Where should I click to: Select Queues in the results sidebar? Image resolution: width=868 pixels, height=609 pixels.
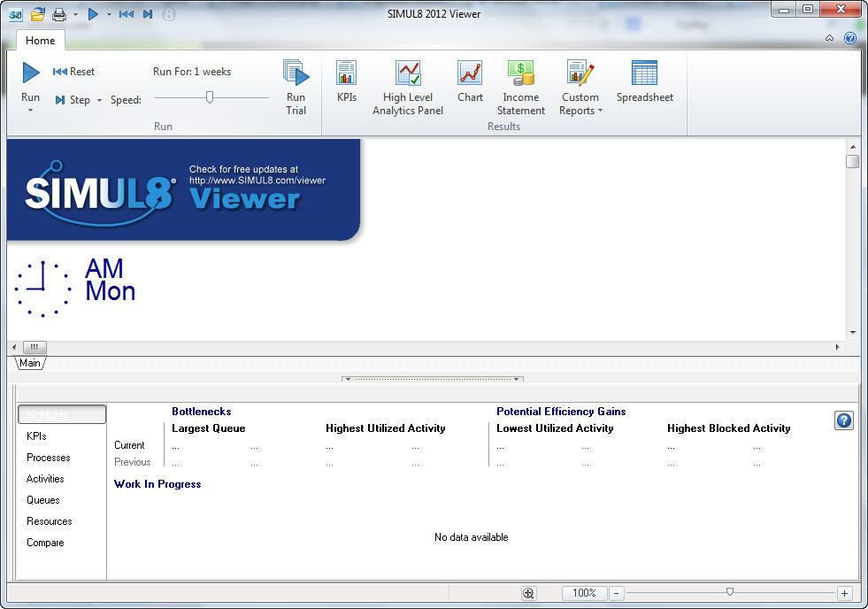pos(42,500)
